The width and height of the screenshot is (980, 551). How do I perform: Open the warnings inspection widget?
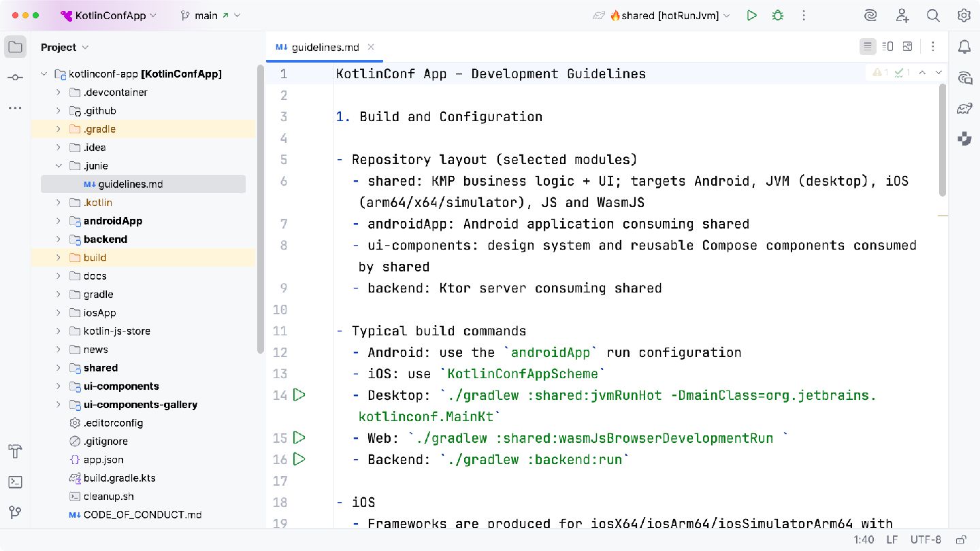point(891,72)
